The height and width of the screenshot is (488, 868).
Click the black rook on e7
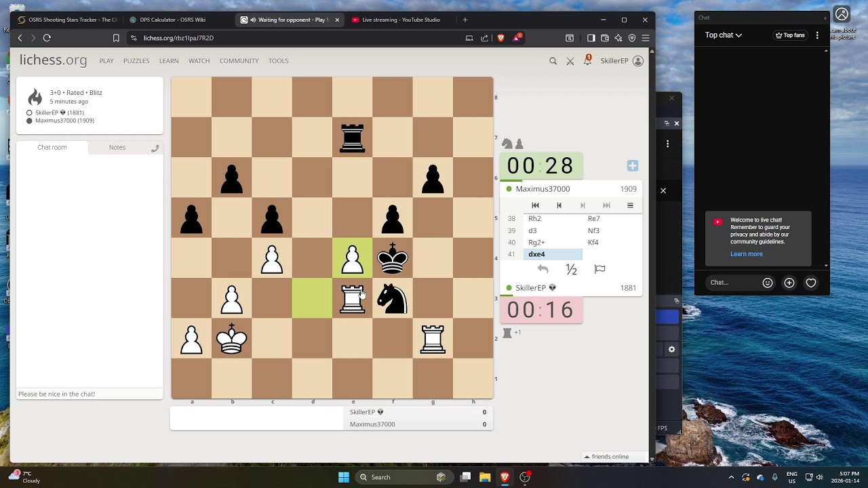tap(352, 138)
